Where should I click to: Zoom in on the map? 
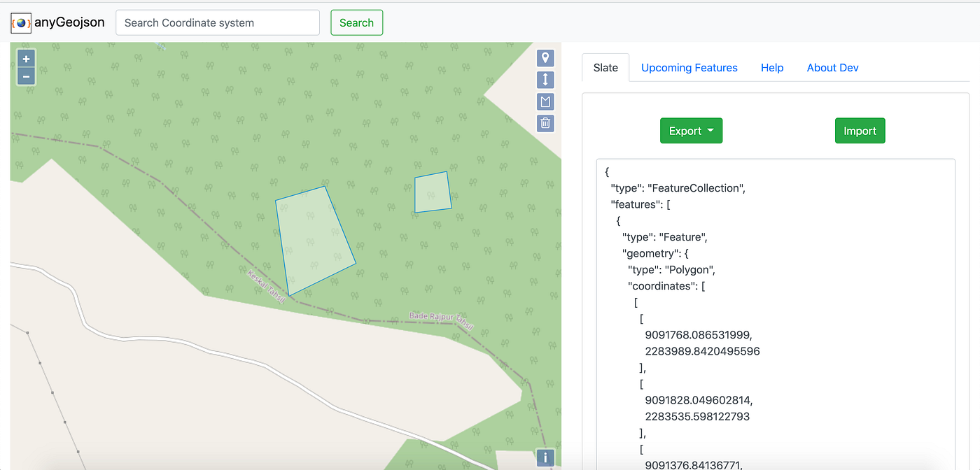(x=26, y=58)
